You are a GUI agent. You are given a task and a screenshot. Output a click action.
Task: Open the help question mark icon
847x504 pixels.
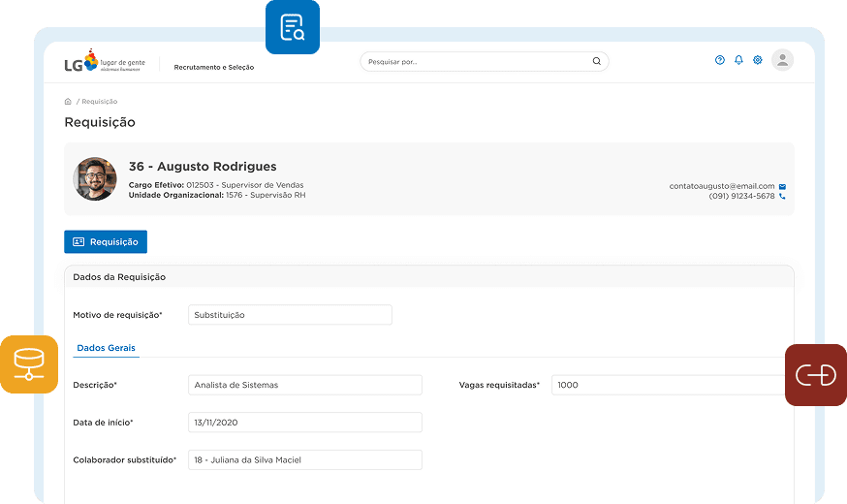tap(720, 60)
